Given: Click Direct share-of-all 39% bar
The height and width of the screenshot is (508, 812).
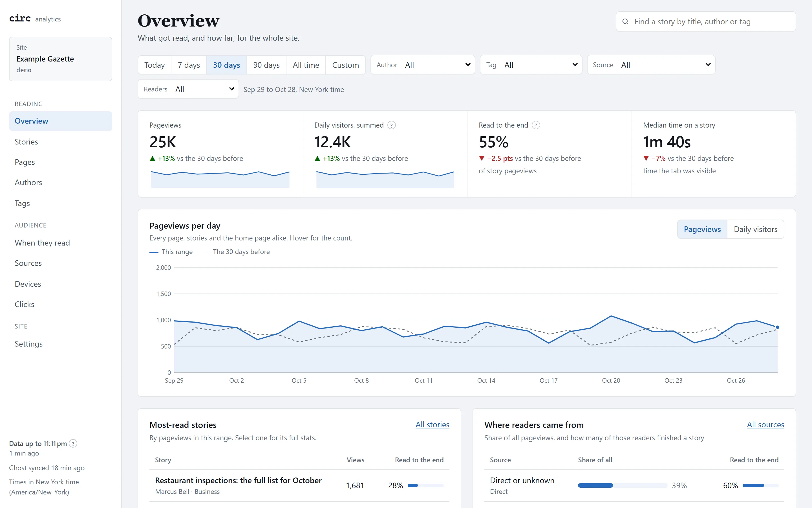Looking at the screenshot, I should 623,485.
